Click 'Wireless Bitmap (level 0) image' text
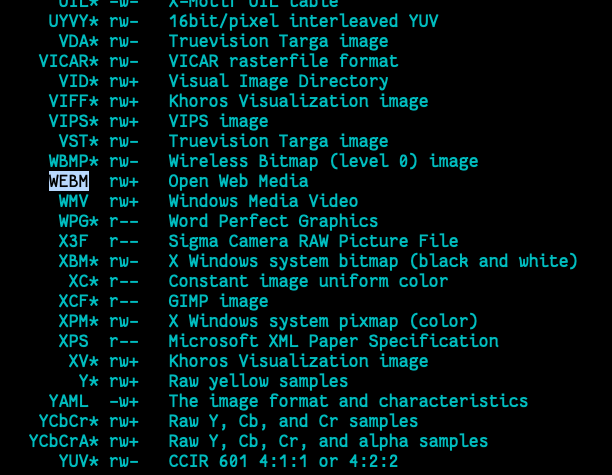Image resolution: width=612 pixels, height=475 pixels. coord(323,162)
